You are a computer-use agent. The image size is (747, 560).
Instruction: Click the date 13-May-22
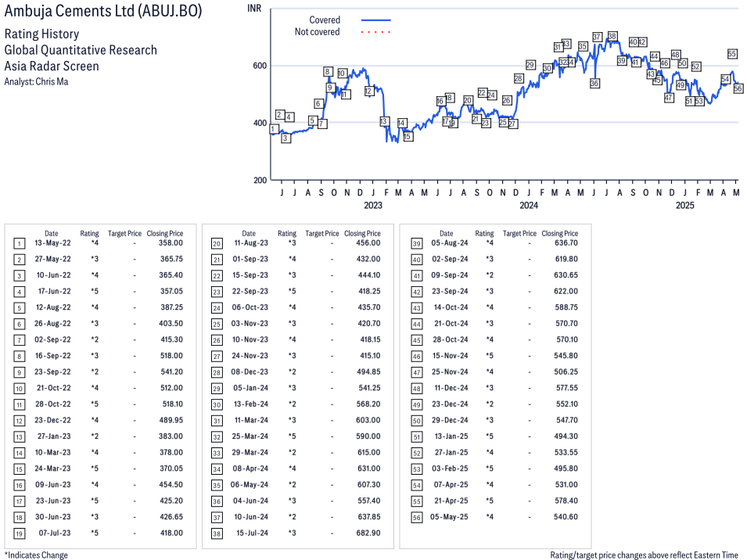(52, 243)
